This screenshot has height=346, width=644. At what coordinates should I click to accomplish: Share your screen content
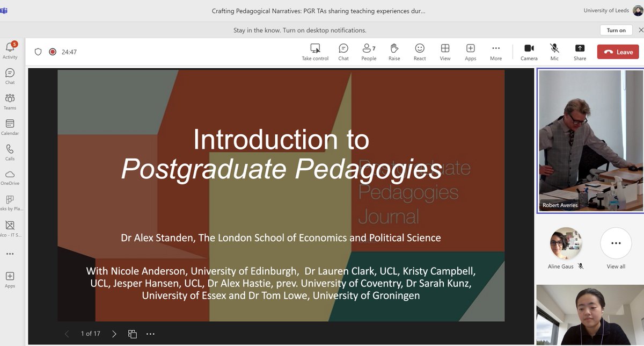point(580,52)
